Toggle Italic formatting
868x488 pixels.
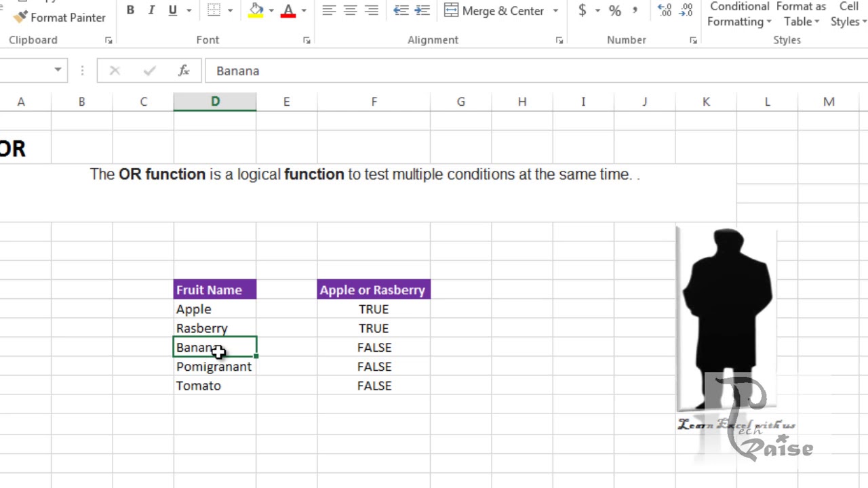pos(151,10)
